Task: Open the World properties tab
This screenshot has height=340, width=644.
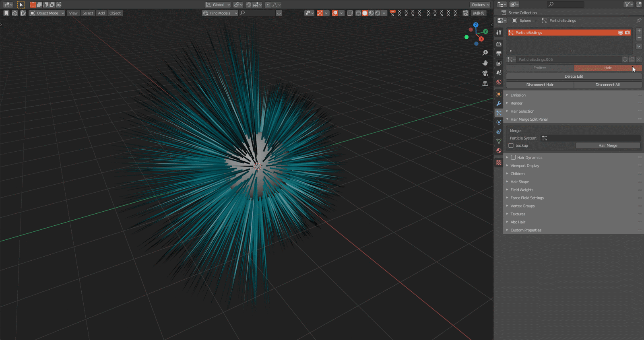Action: click(499, 82)
